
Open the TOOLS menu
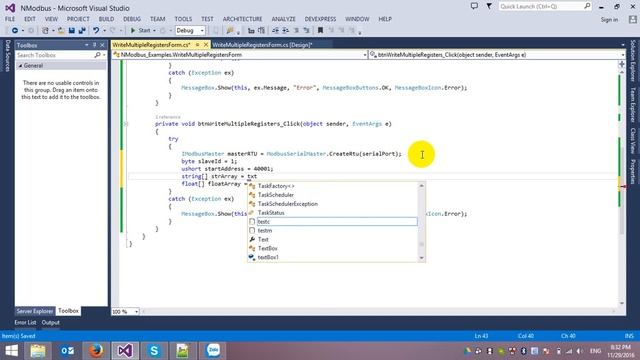pos(183,19)
